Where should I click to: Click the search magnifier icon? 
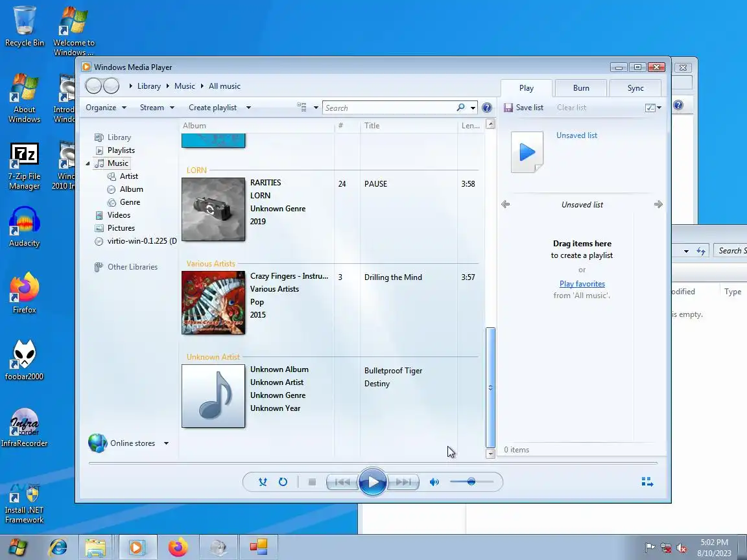tap(460, 108)
